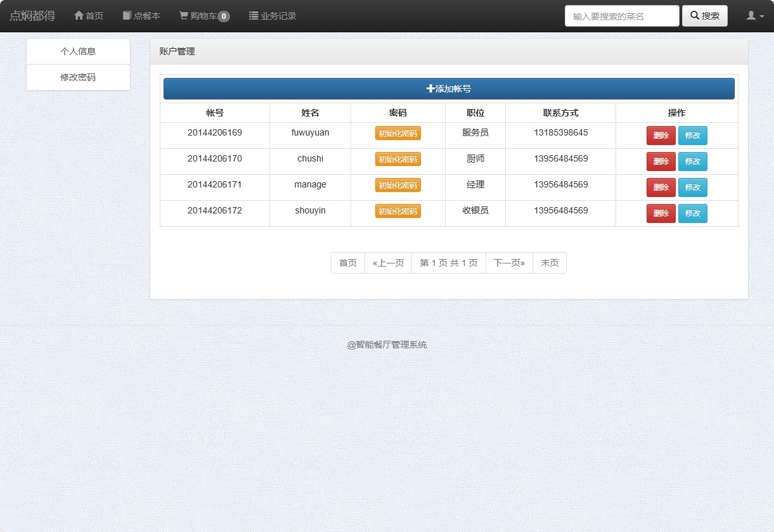Delete the manage account via 删除
Screen dimensions: 774x532
(661, 187)
